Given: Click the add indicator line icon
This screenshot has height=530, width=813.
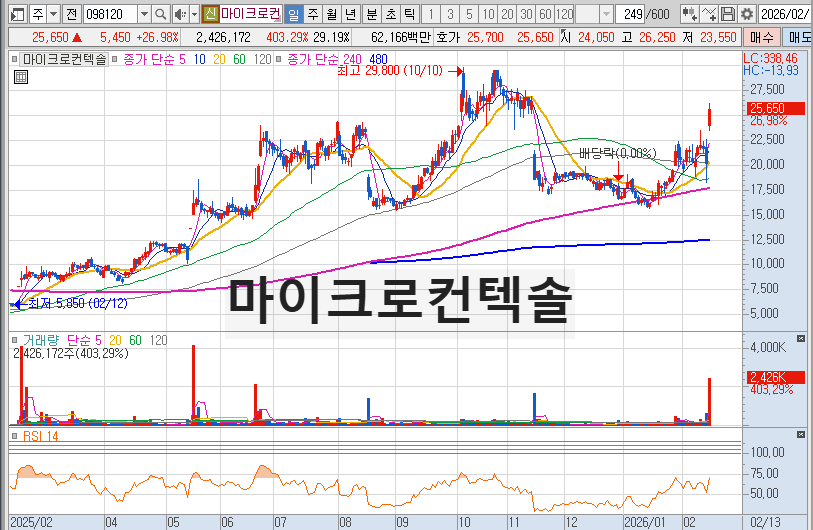Looking at the screenshot, I should click(709, 14).
